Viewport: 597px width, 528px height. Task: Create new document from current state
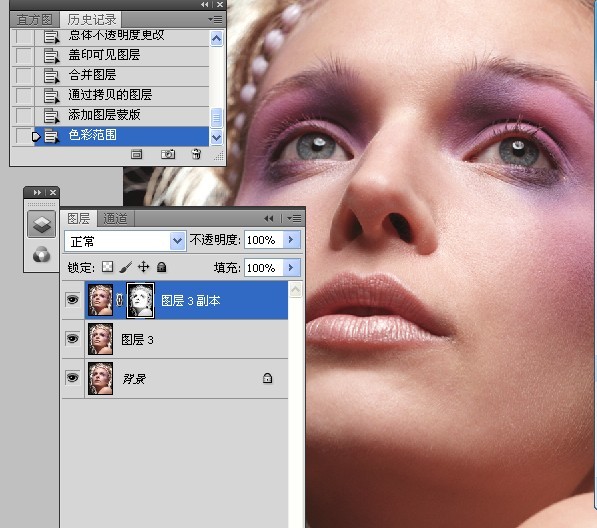click(136, 154)
